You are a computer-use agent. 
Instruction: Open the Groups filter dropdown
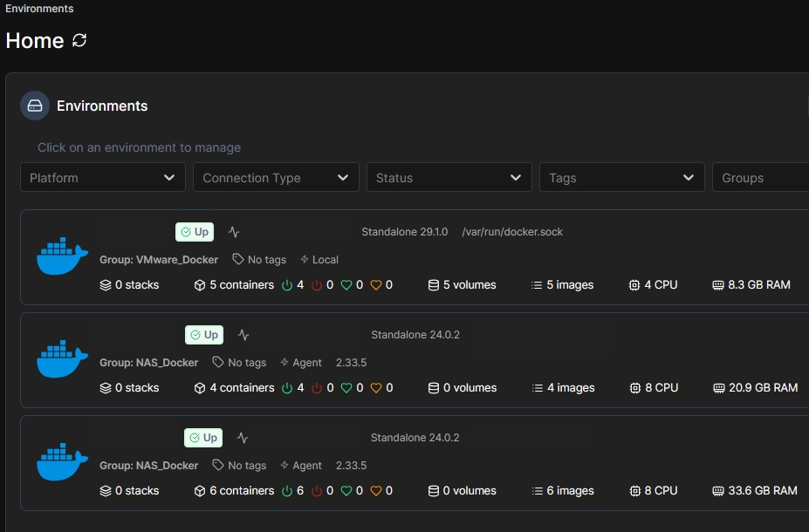[x=759, y=178]
